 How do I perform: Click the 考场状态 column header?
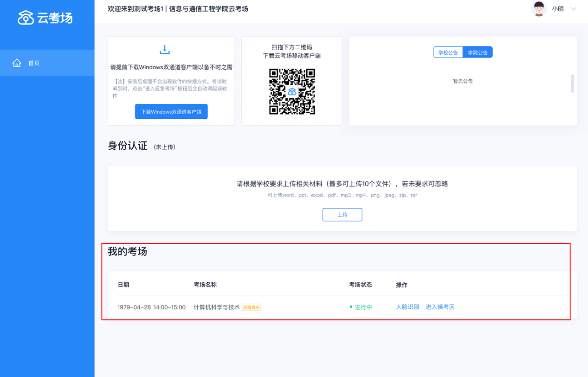tap(360, 285)
